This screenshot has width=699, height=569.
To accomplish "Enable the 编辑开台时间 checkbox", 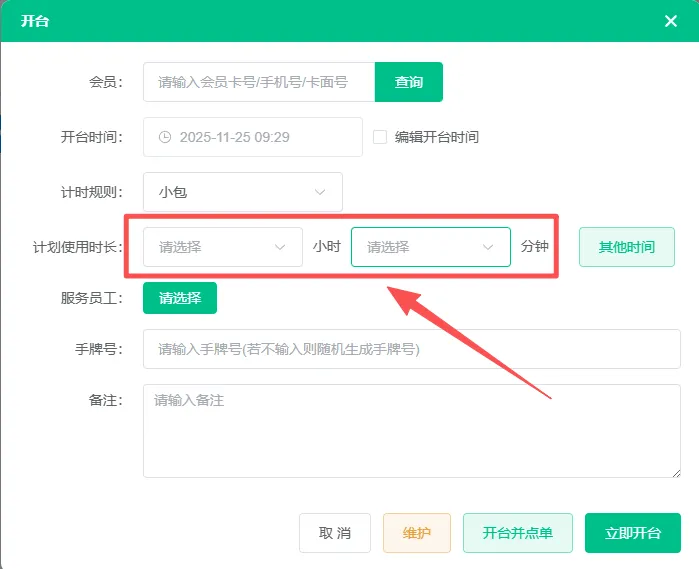I will (380, 137).
